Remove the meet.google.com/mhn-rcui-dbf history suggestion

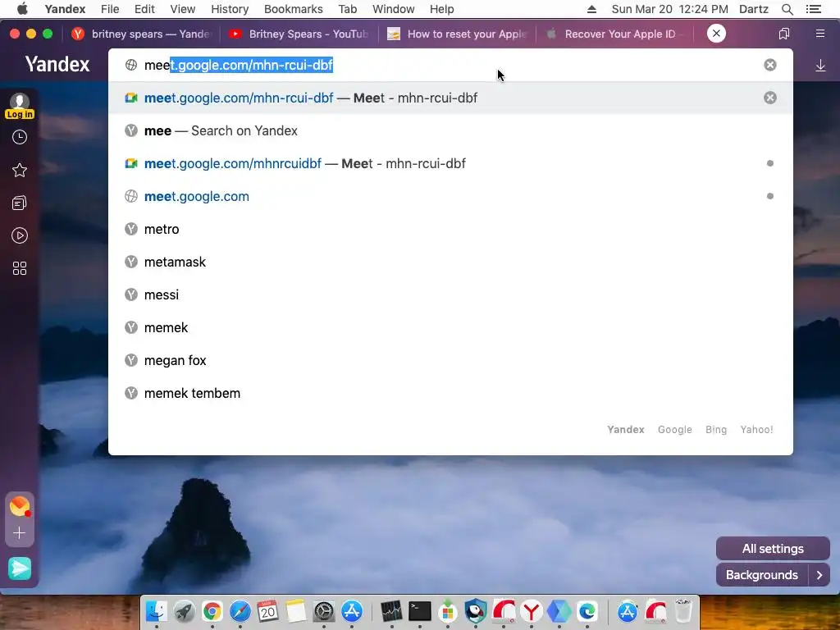[x=769, y=98]
